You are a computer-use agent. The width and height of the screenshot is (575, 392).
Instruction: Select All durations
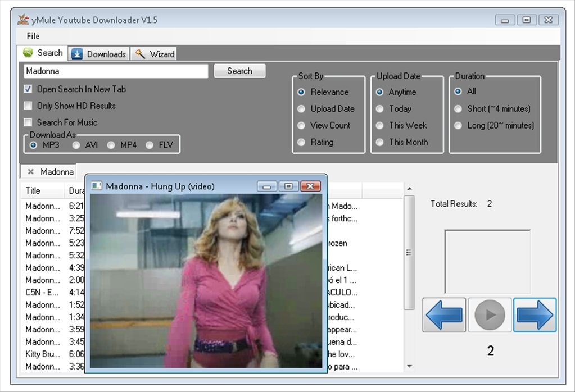tap(458, 91)
